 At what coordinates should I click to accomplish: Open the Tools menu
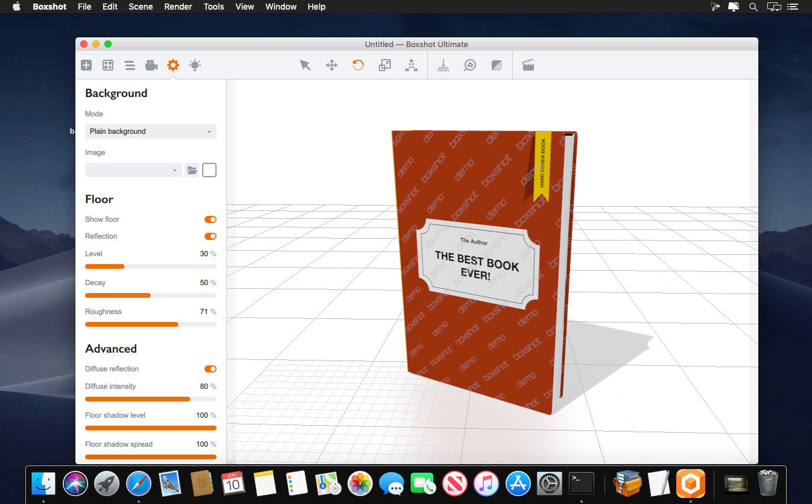[214, 7]
